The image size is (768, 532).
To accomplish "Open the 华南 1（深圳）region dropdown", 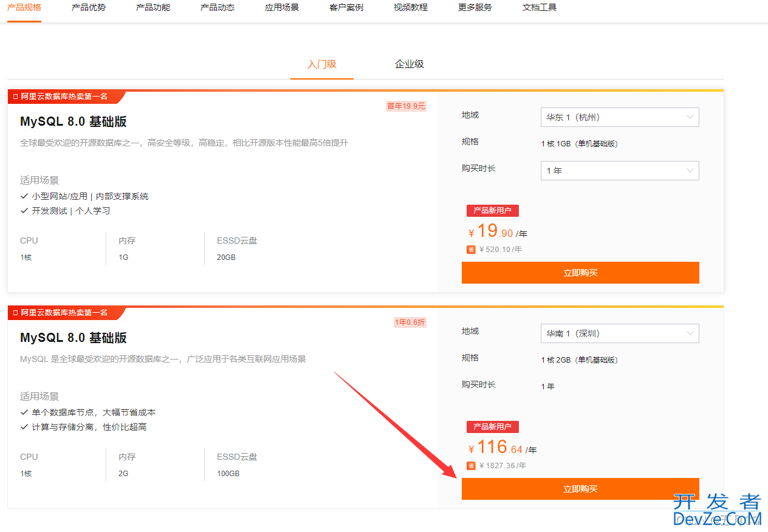I will 620,333.
